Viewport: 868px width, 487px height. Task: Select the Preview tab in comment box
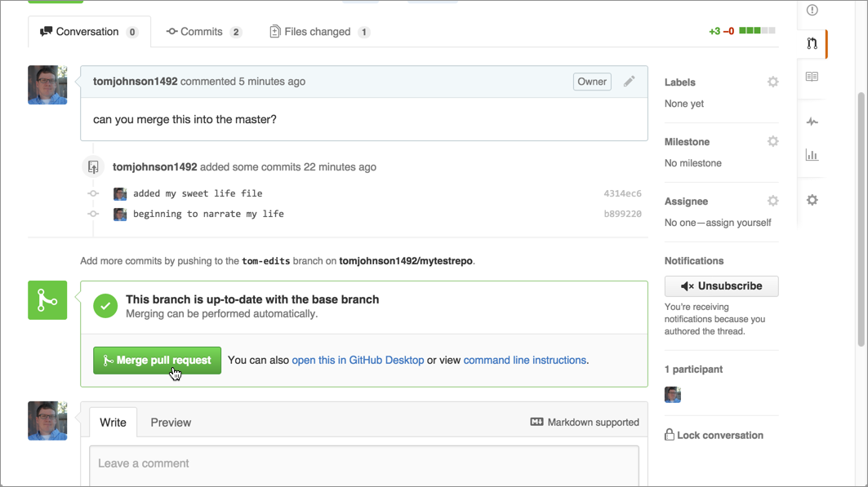171,423
